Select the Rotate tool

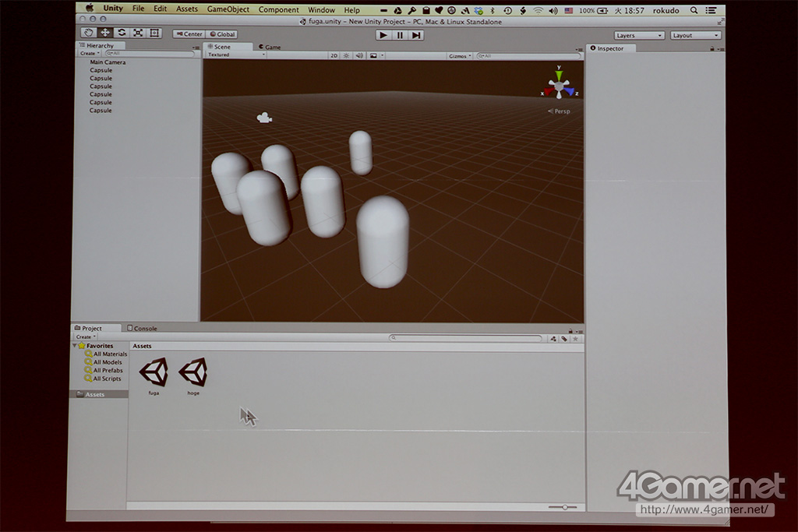pyautogui.click(x=122, y=33)
